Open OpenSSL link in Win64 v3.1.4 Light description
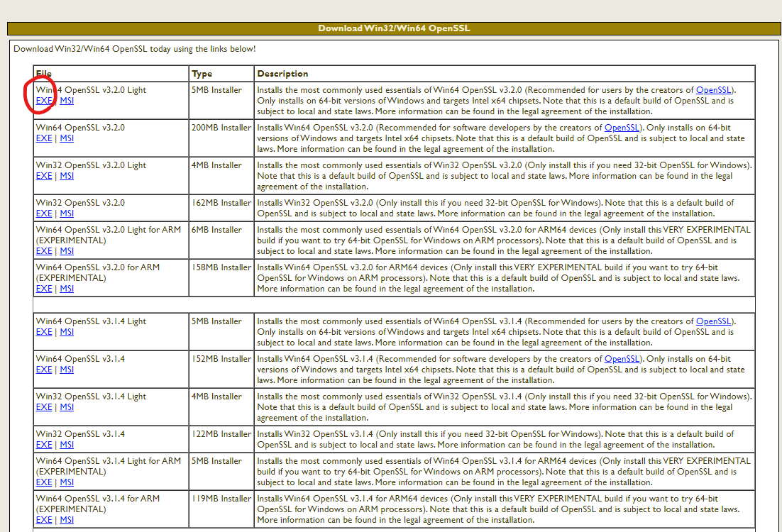This screenshot has height=532, width=782. coord(714,321)
